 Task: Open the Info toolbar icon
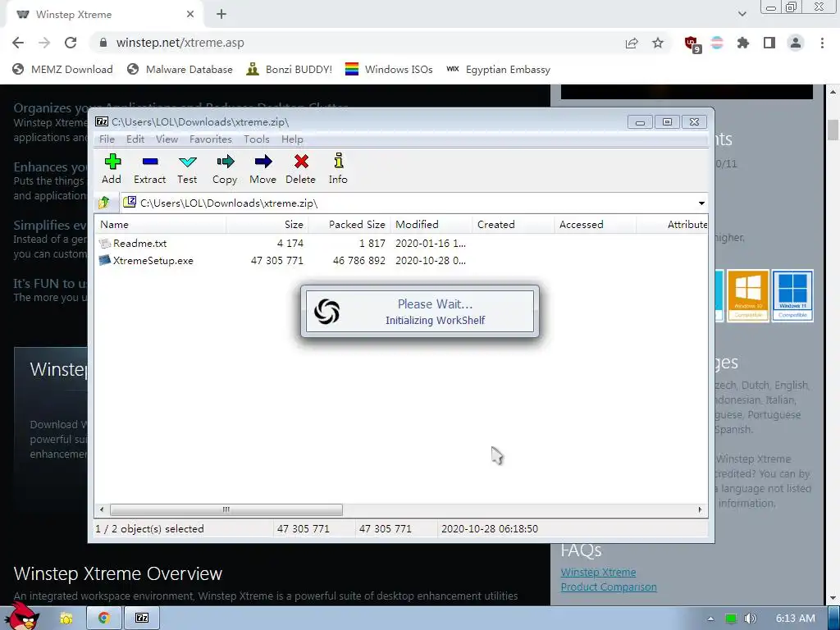(x=338, y=168)
